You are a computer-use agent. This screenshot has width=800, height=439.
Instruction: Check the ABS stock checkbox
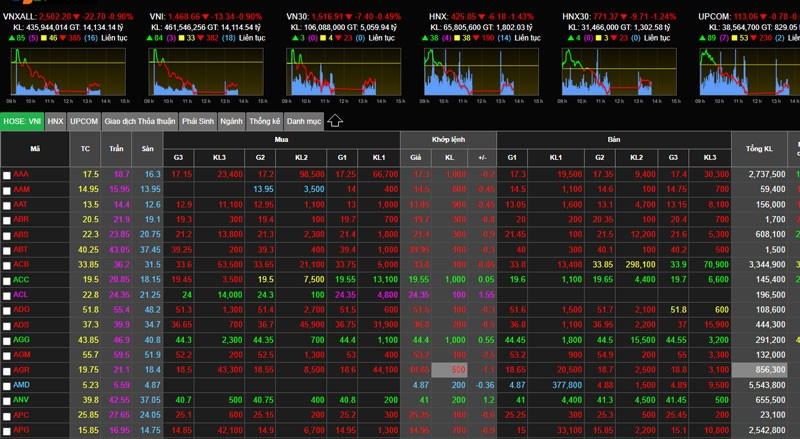pyautogui.click(x=7, y=236)
